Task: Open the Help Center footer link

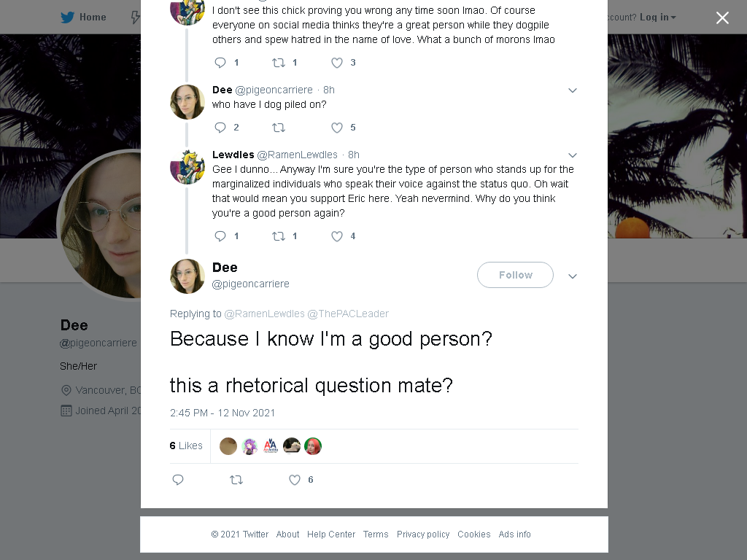Action: click(331, 534)
